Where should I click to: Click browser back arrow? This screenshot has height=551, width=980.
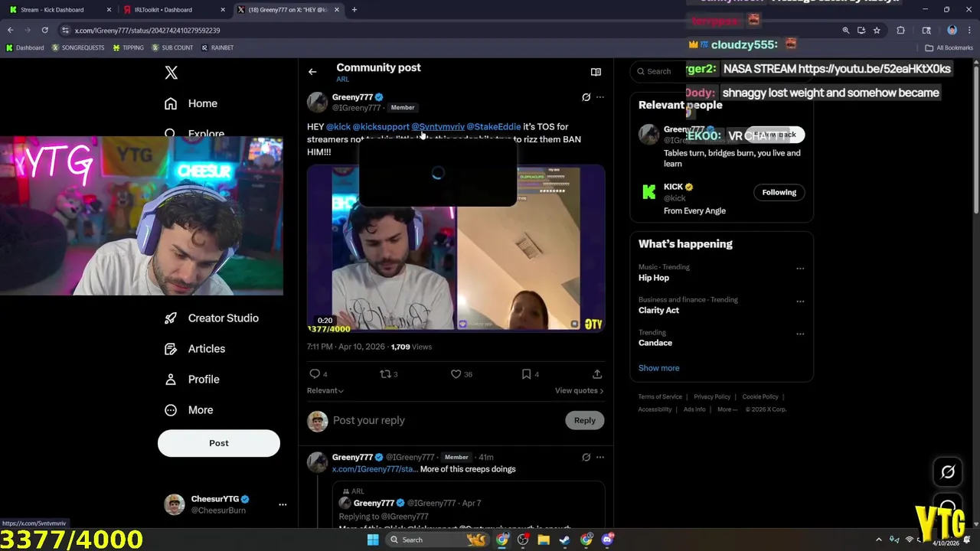click(x=11, y=31)
